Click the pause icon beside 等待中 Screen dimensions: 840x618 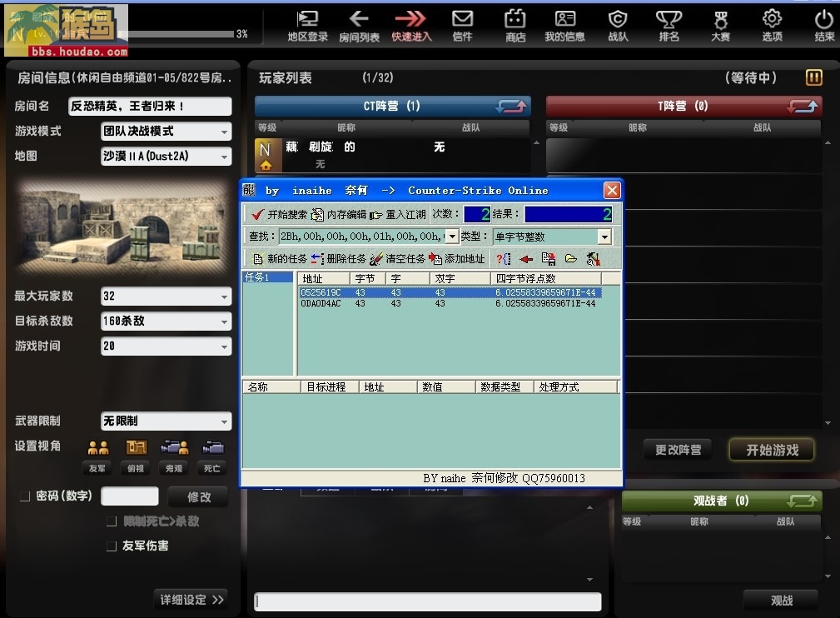(813, 77)
